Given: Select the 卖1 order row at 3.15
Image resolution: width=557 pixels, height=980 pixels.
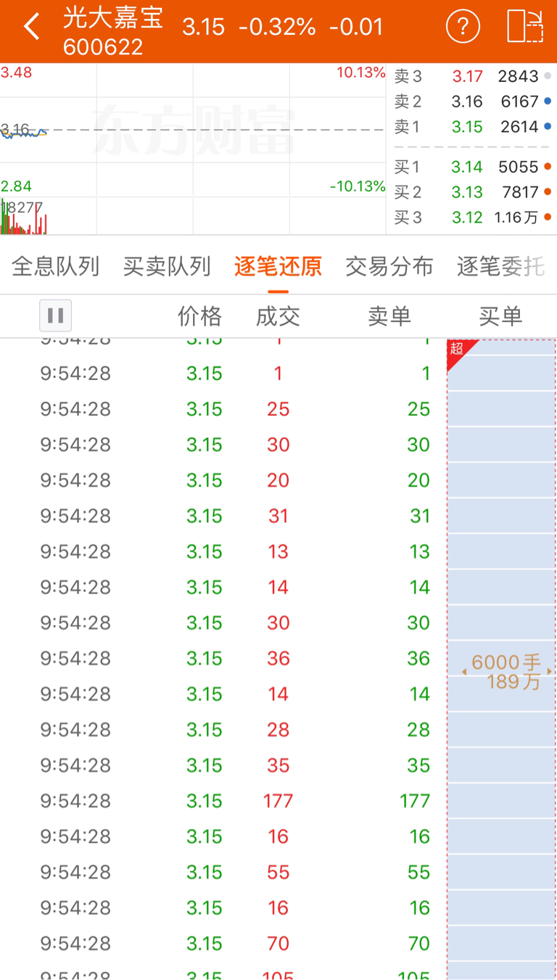Looking at the screenshot, I should (x=472, y=127).
